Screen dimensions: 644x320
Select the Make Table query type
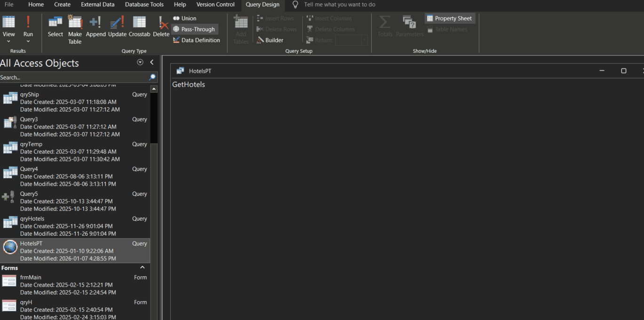(x=75, y=28)
